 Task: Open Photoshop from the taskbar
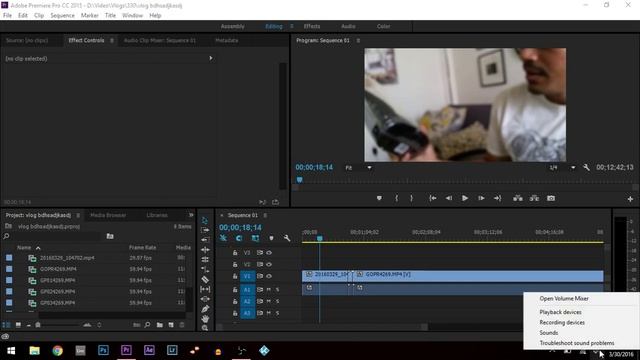pos(103,350)
